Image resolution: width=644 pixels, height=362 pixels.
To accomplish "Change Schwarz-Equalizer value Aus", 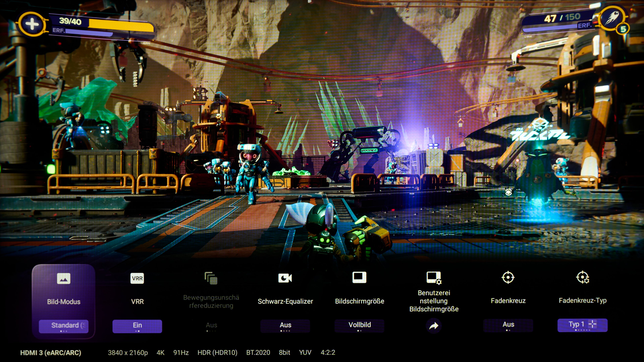I will pos(285,326).
